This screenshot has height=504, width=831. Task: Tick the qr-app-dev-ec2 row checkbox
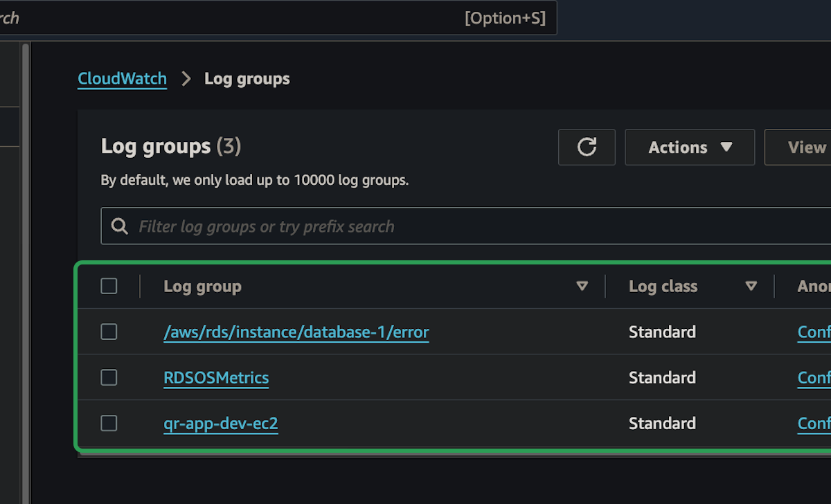pos(109,423)
